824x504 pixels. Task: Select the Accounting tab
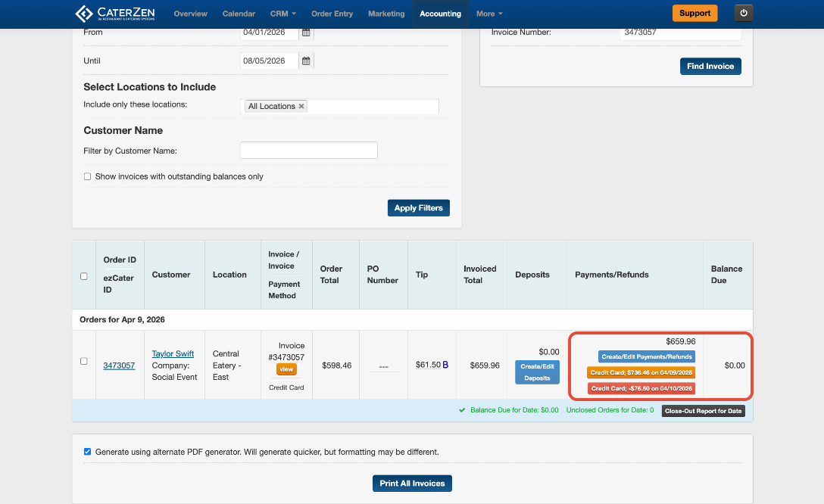click(440, 14)
